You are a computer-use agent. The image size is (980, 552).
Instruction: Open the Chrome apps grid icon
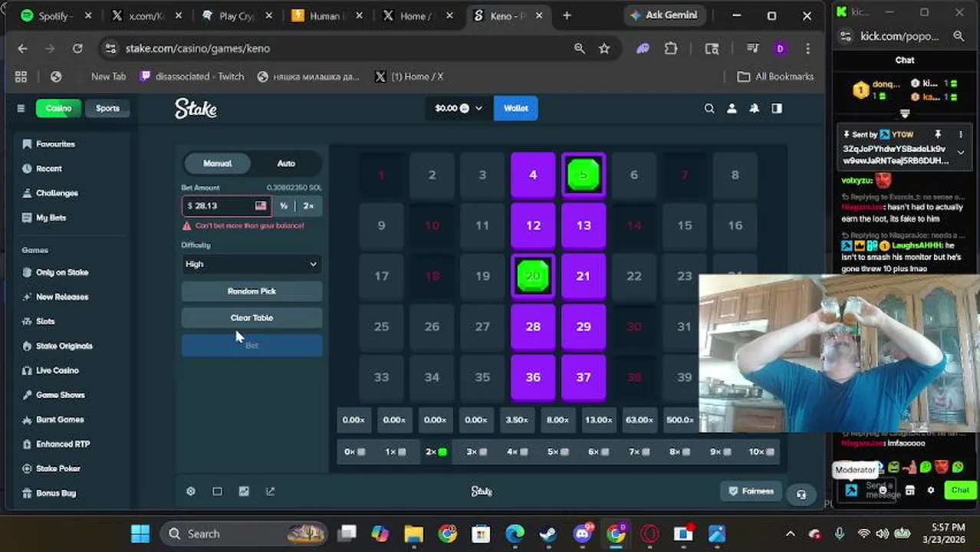pyautogui.click(x=21, y=77)
